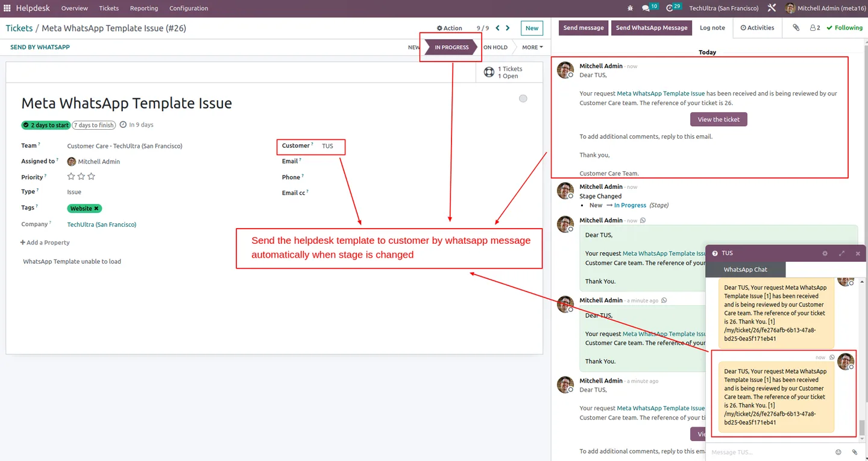Close the TUS chat window
The height and width of the screenshot is (461, 868).
pyautogui.click(x=858, y=253)
